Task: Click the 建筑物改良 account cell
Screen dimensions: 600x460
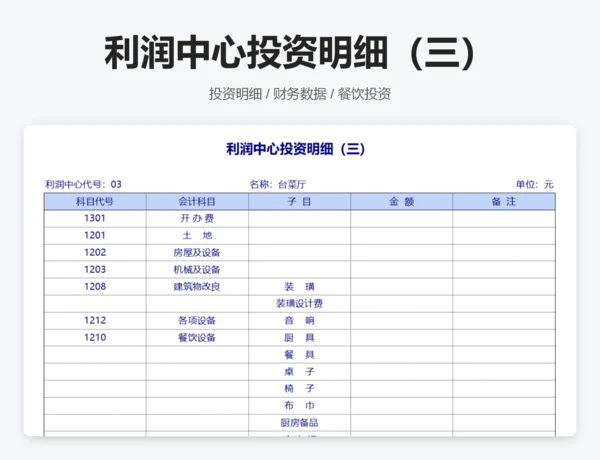Action: [197, 287]
